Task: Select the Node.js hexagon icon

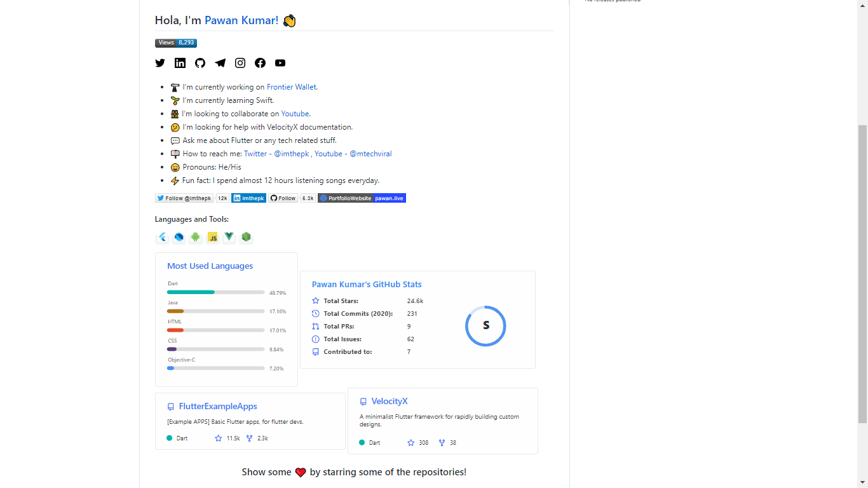Action: (246, 236)
